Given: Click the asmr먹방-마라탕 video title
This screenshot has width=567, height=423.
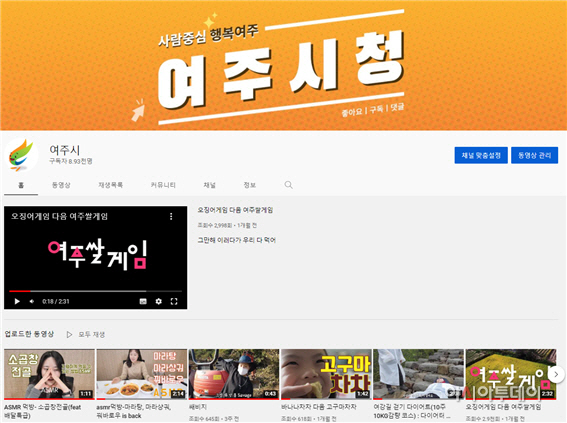Looking at the screenshot, I should coord(134,411).
